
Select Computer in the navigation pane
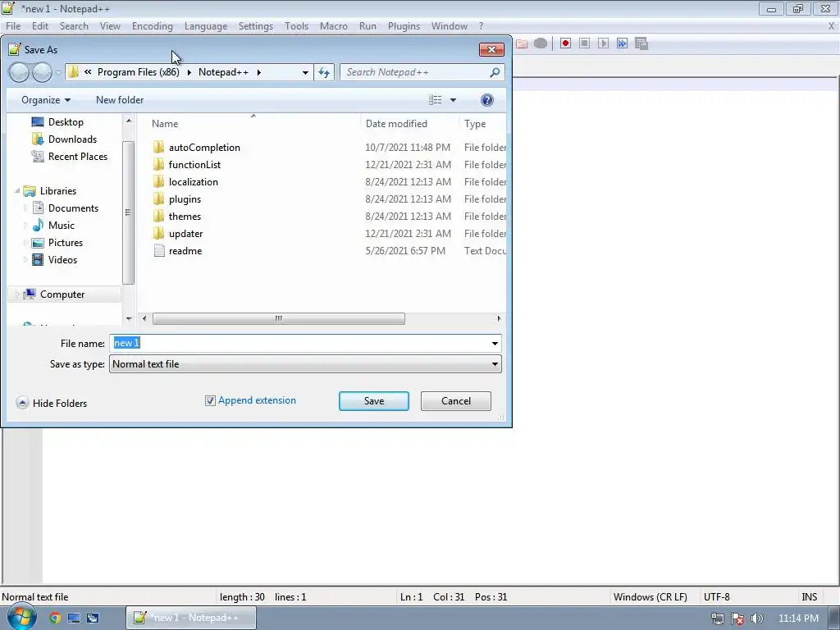pos(62,294)
